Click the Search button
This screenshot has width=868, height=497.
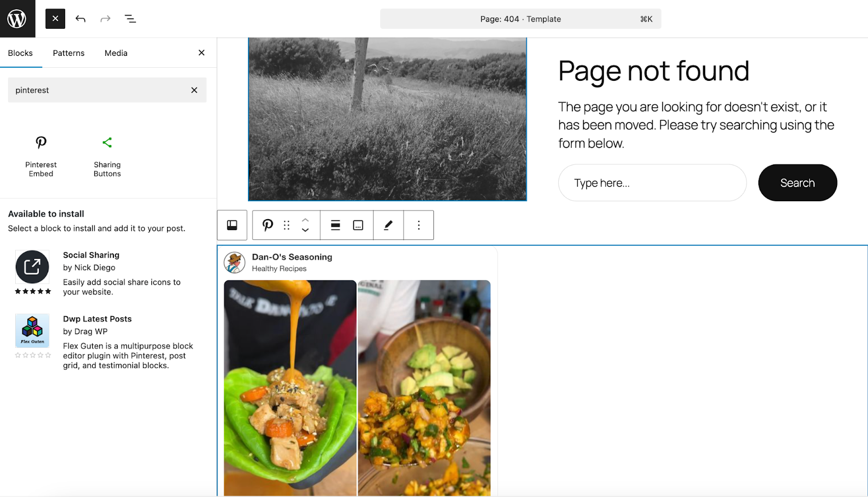coord(797,183)
